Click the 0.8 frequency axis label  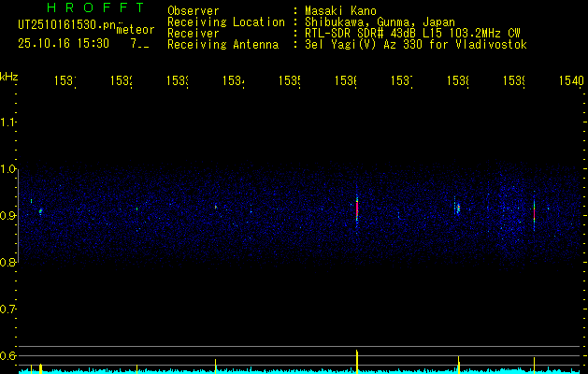coord(8,263)
